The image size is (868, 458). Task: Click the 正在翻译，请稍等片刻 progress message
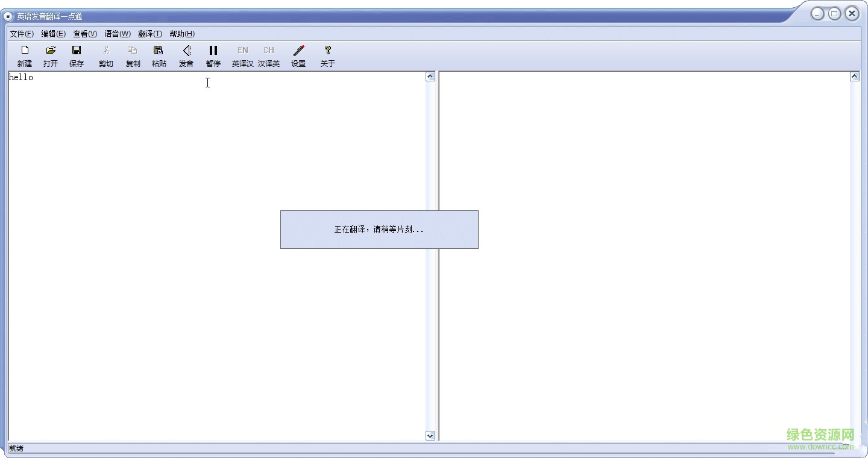[x=379, y=230]
